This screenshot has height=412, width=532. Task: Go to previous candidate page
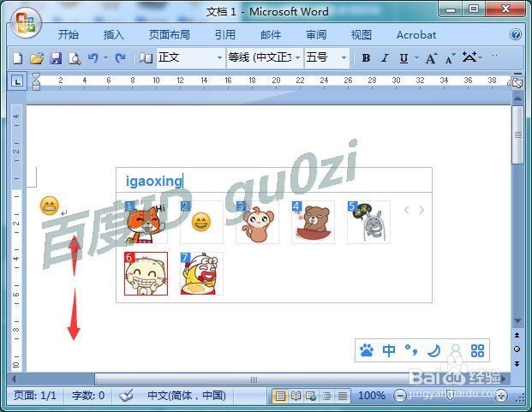407,210
